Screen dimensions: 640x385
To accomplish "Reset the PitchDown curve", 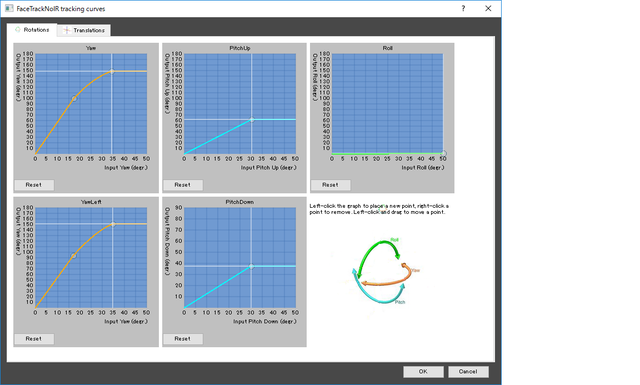I will (x=182, y=339).
